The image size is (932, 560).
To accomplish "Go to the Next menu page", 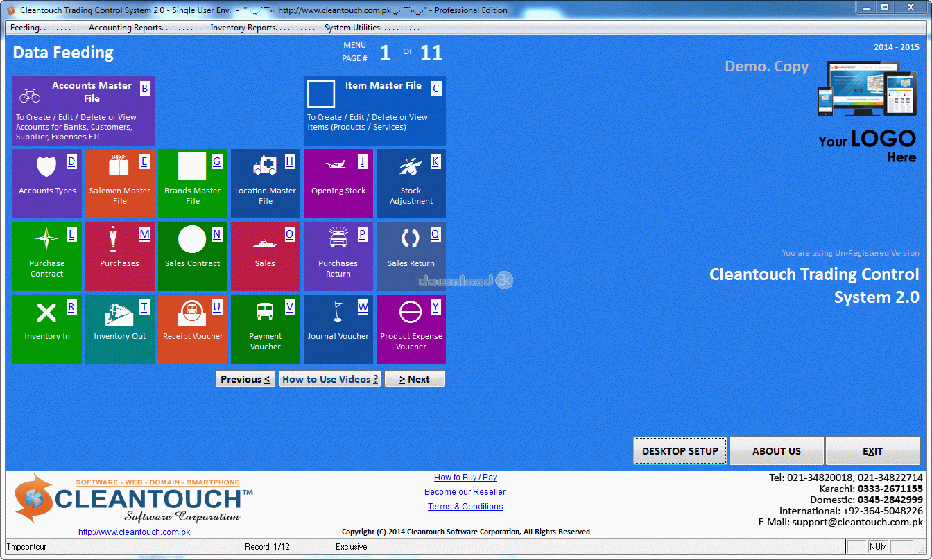I will point(415,379).
